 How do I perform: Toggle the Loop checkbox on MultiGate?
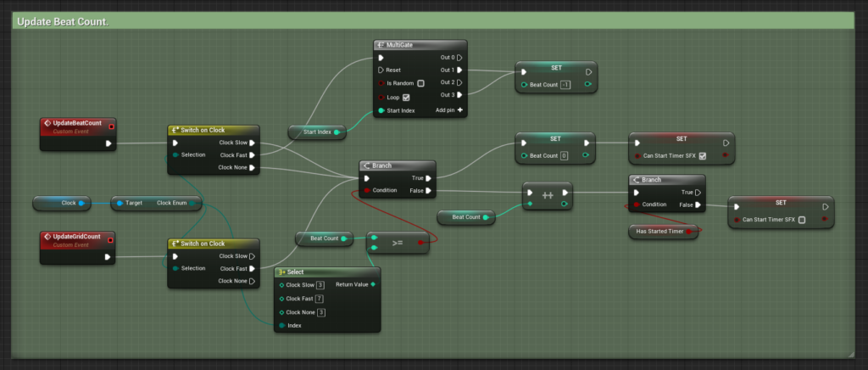pyautogui.click(x=406, y=97)
